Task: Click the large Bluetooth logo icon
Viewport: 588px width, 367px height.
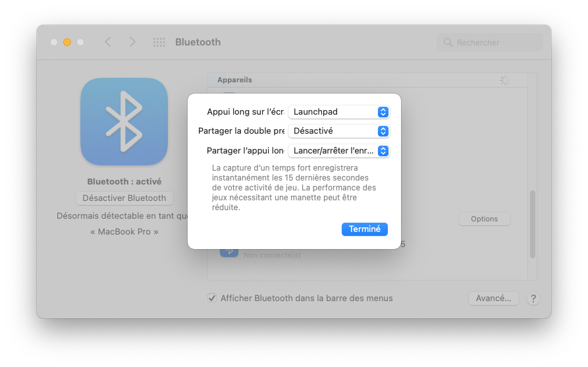Action: pos(124,122)
